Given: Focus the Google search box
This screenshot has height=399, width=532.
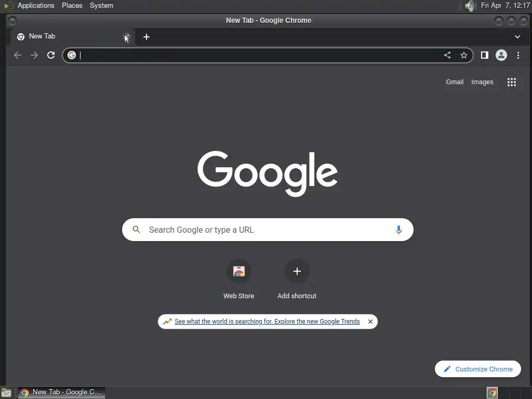Looking at the screenshot, I should [268, 230].
